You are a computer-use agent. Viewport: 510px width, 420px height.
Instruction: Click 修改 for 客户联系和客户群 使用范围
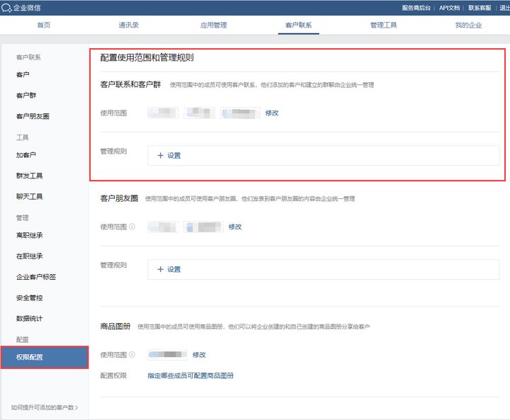[x=272, y=113]
